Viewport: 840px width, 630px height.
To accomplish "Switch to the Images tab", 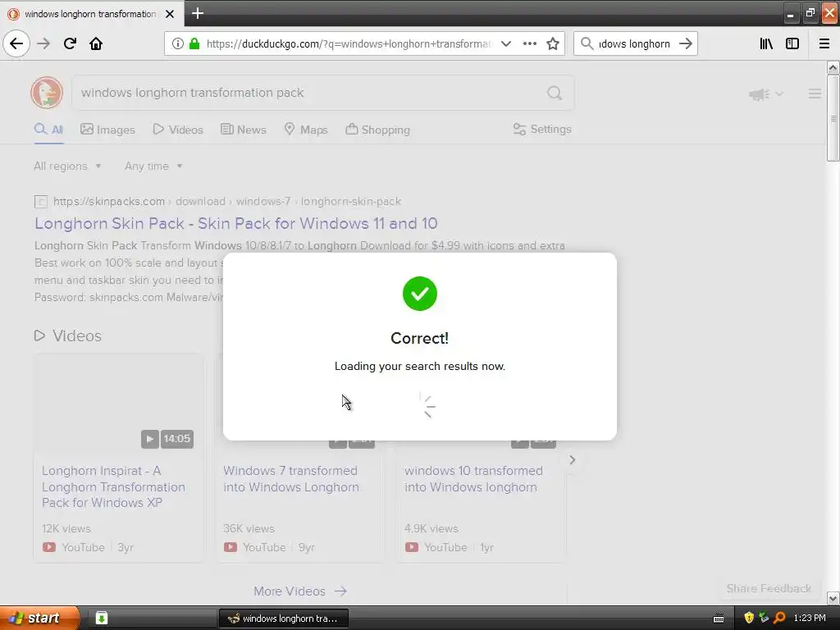I will point(107,129).
